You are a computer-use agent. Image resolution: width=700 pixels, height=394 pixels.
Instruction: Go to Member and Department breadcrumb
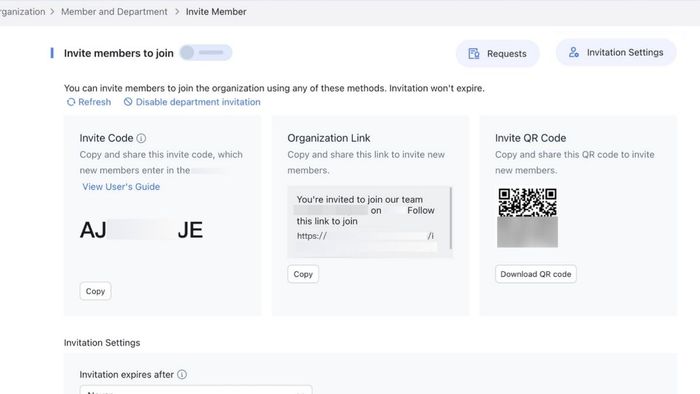pos(114,12)
